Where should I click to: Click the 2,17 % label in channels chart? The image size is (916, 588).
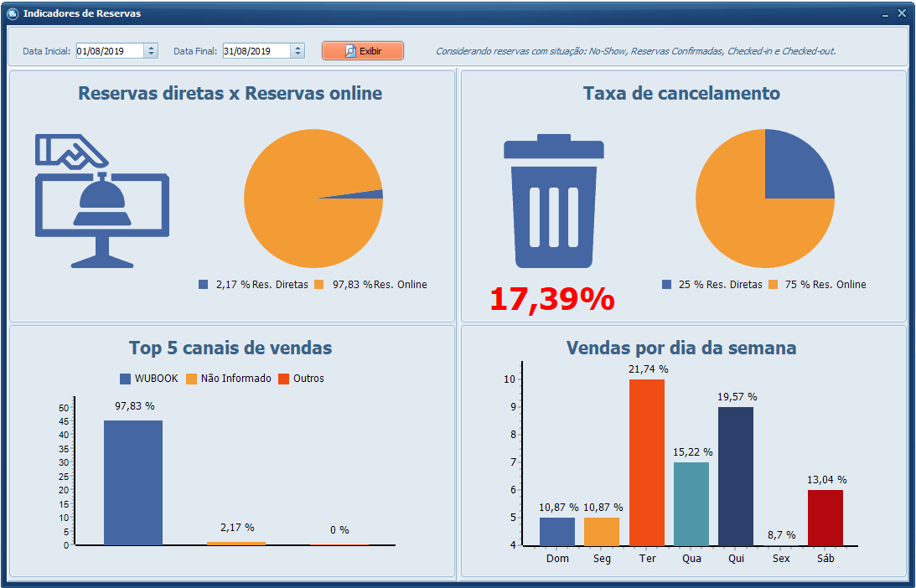click(x=237, y=527)
